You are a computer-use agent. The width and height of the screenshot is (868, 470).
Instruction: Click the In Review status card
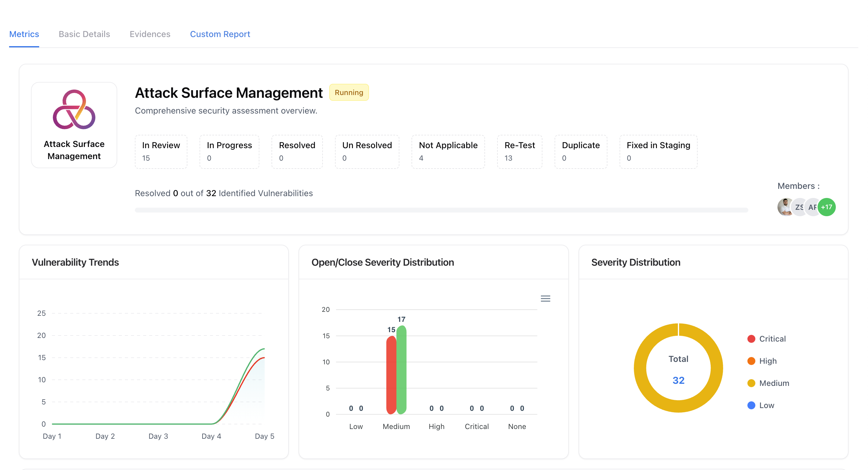click(x=161, y=151)
